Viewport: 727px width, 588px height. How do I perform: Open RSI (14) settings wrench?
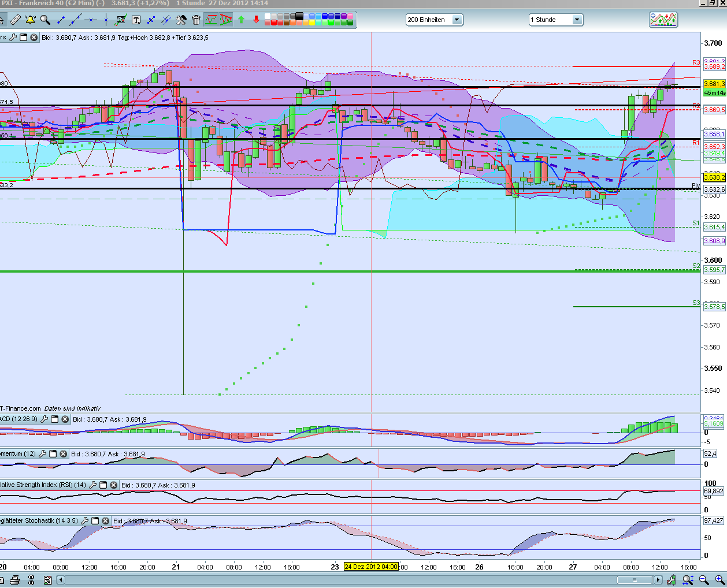tap(93, 485)
